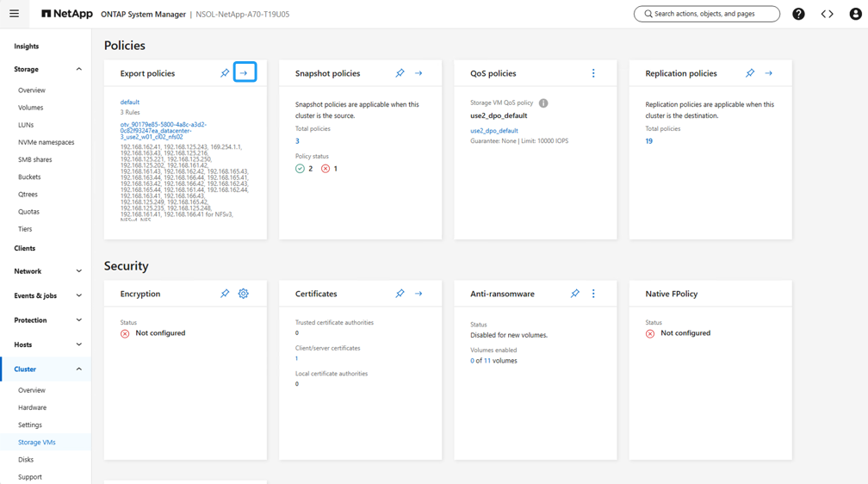Open use2_dpo_default QoS policy link

[494, 131]
